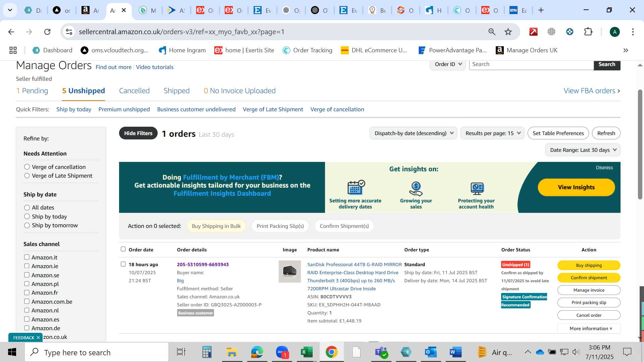Switch to the Shipped tab

176,91
